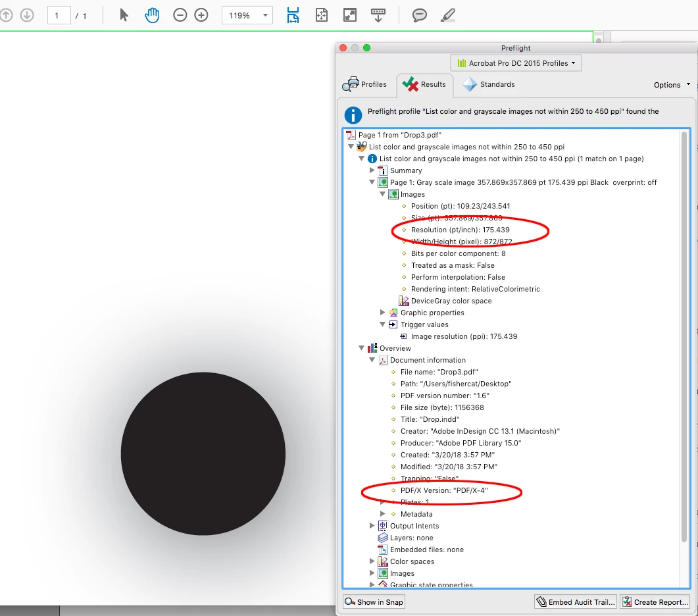The image size is (698, 616).
Task: Click the black circle in the document
Action: click(x=203, y=453)
